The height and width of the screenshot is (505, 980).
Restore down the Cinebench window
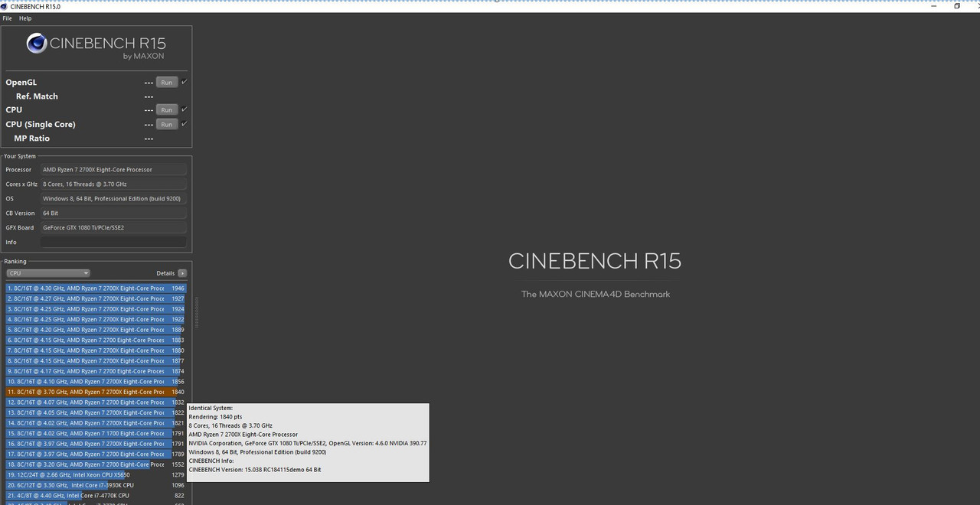coord(957,6)
